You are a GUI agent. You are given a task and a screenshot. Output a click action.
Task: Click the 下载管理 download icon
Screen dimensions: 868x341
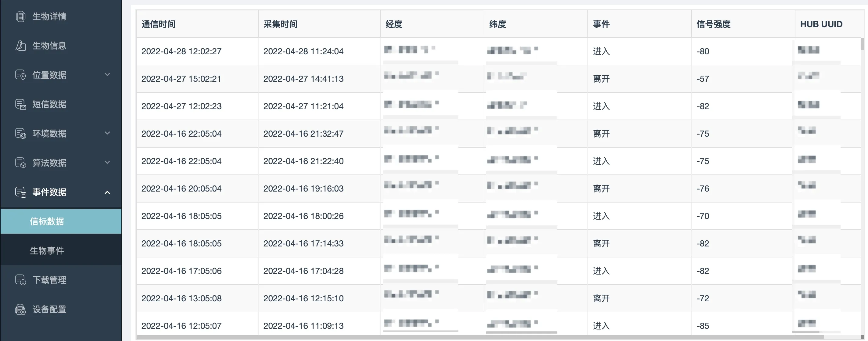20,280
